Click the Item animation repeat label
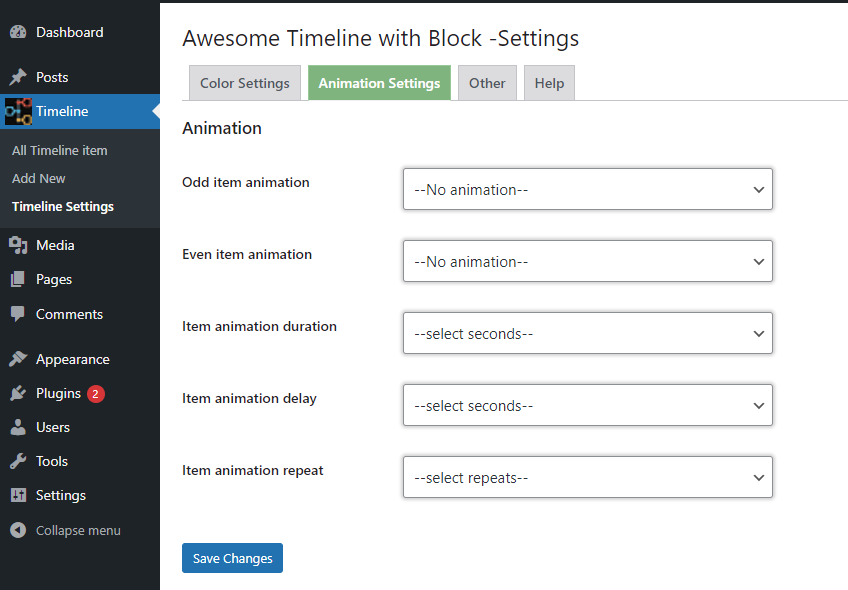This screenshot has width=848, height=590. pos(253,470)
